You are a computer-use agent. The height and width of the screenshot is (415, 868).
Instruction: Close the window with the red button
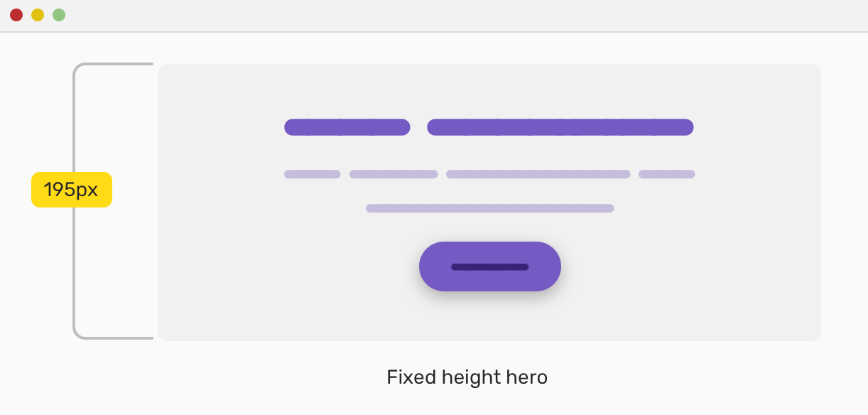click(x=16, y=15)
